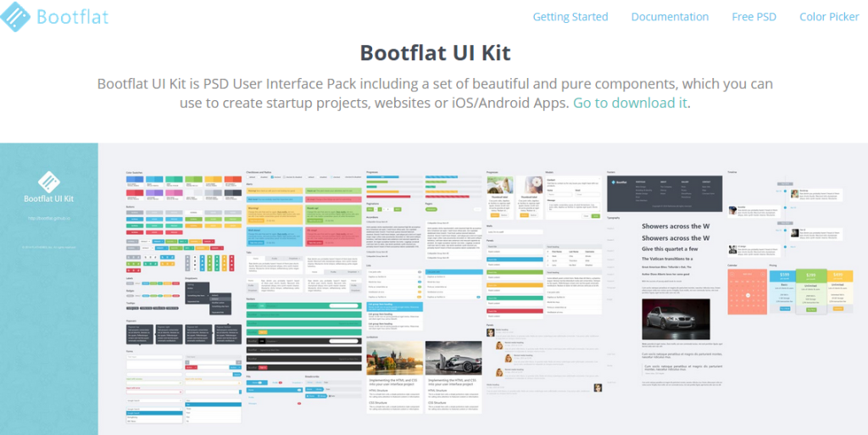Open the Color Picker nav link
Image resolution: width=868 pixels, height=435 pixels.
pos(829,17)
